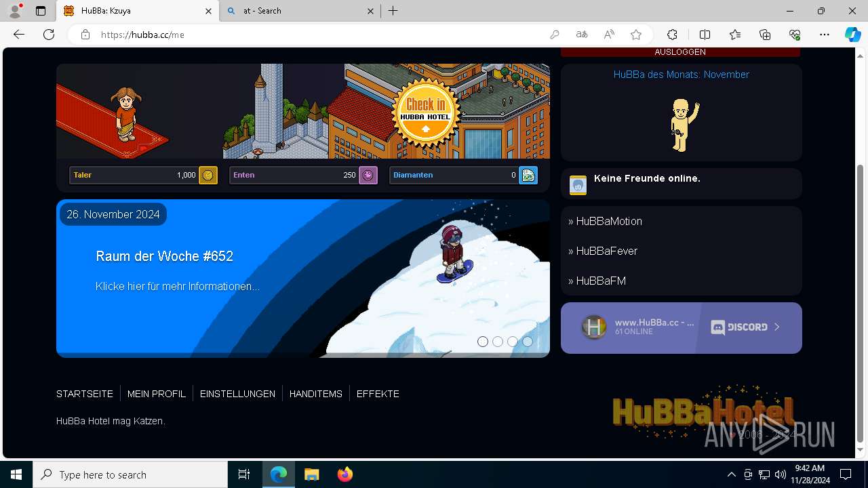The height and width of the screenshot is (488, 868).
Task: Open File Explorer from taskbar
Action: pos(311,474)
